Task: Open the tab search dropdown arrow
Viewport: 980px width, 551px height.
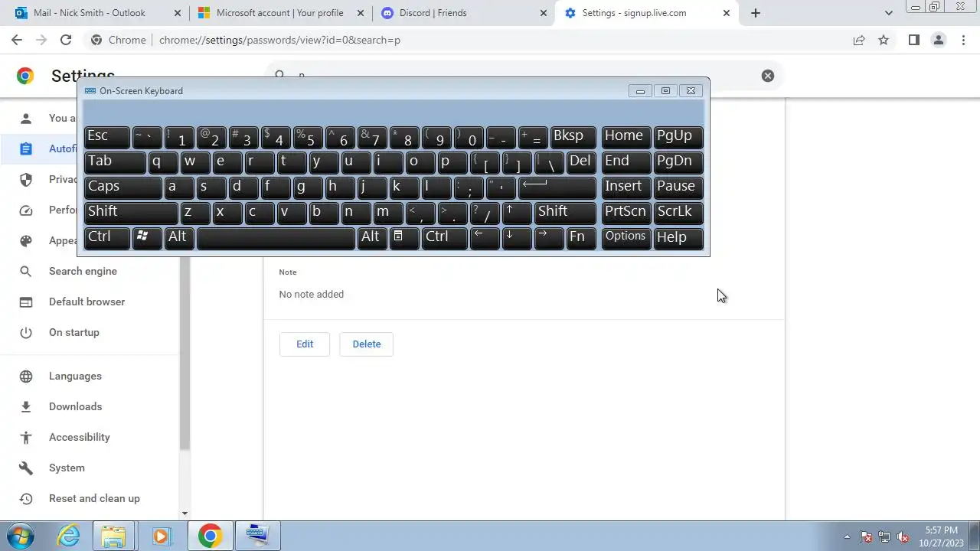Action: click(888, 13)
